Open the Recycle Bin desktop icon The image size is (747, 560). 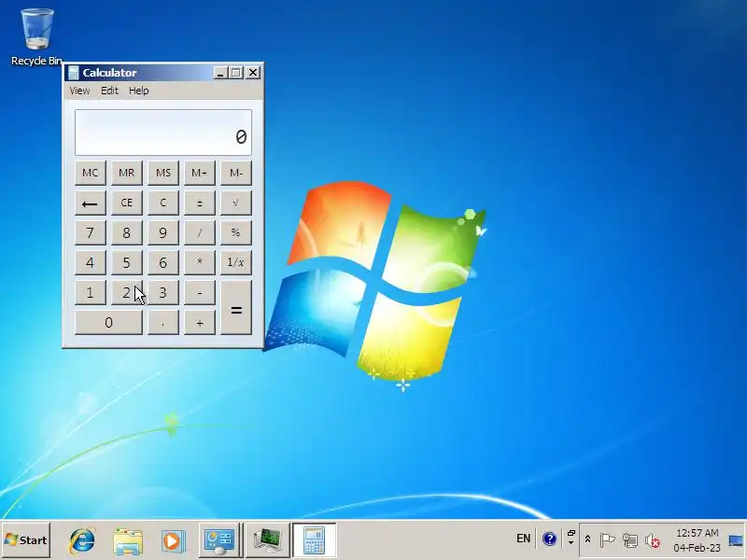(x=36, y=36)
